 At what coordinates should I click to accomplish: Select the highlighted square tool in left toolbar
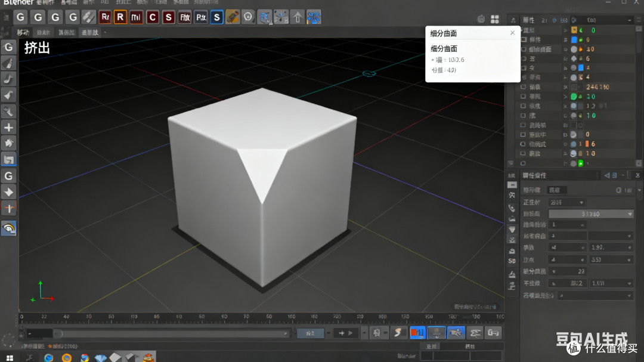click(8, 159)
